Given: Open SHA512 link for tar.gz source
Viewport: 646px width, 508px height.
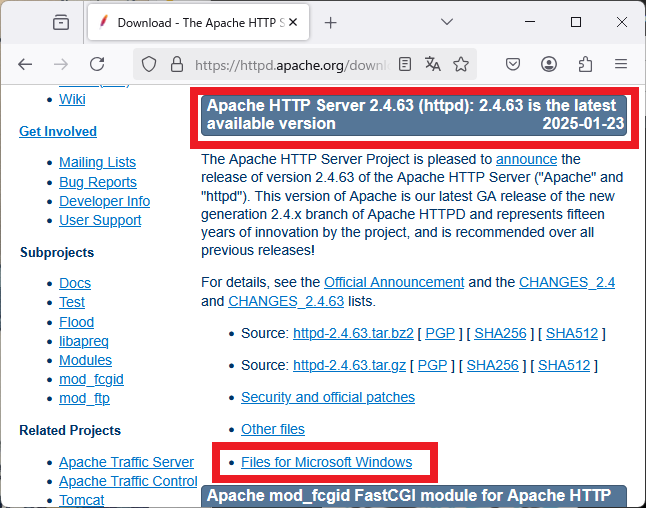Looking at the screenshot, I should pyautogui.click(x=564, y=365).
